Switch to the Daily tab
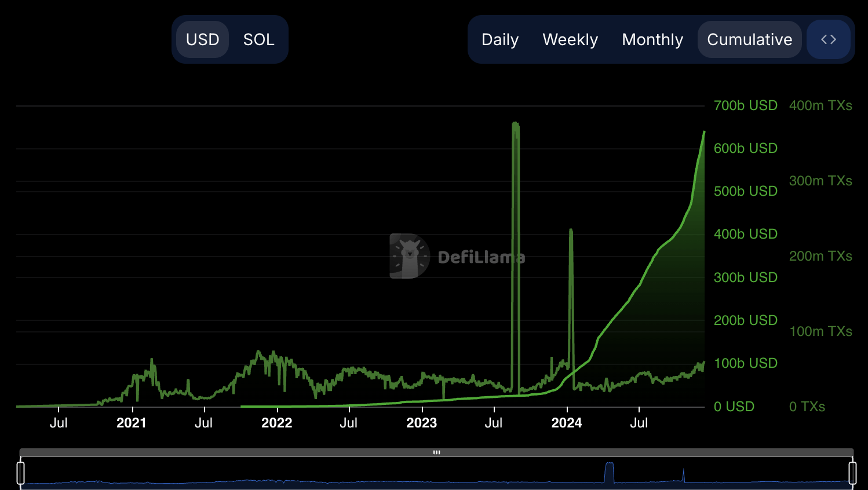This screenshot has height=490, width=868. (499, 39)
